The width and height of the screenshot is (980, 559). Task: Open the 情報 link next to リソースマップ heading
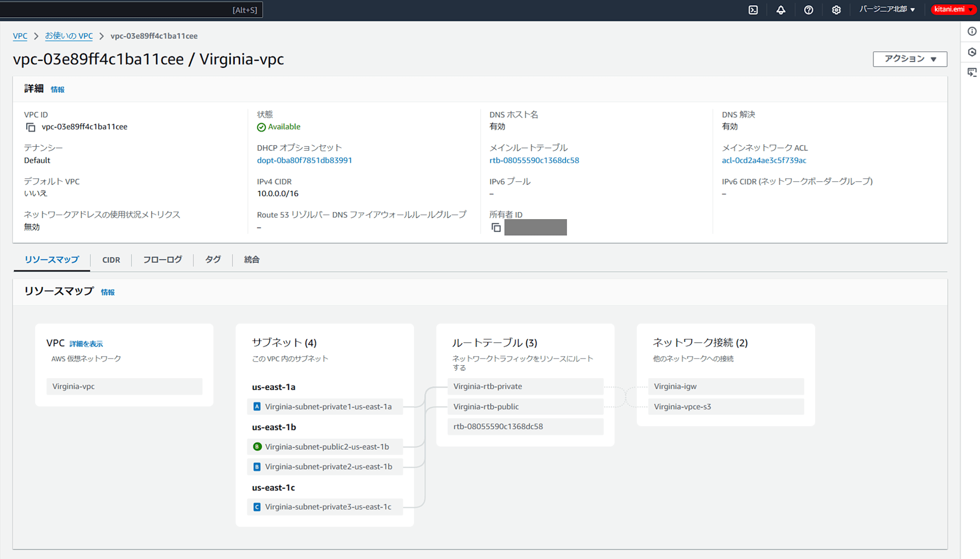tap(108, 292)
